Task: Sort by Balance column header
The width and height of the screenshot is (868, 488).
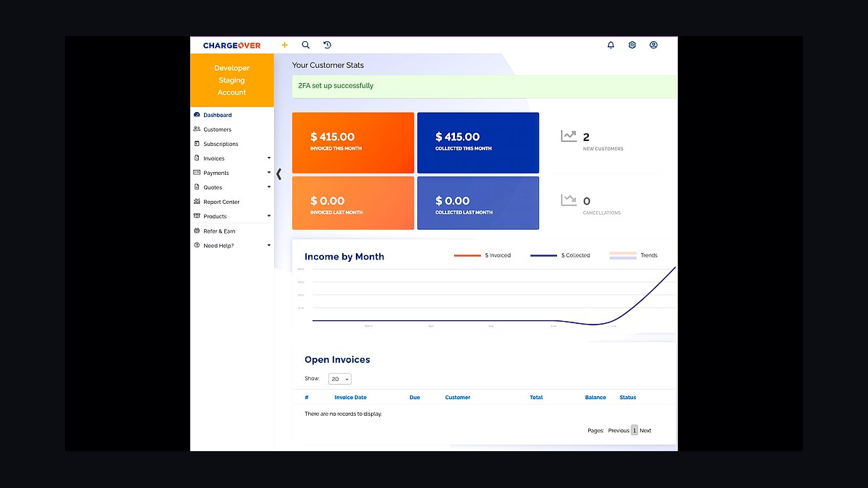Action: point(595,398)
